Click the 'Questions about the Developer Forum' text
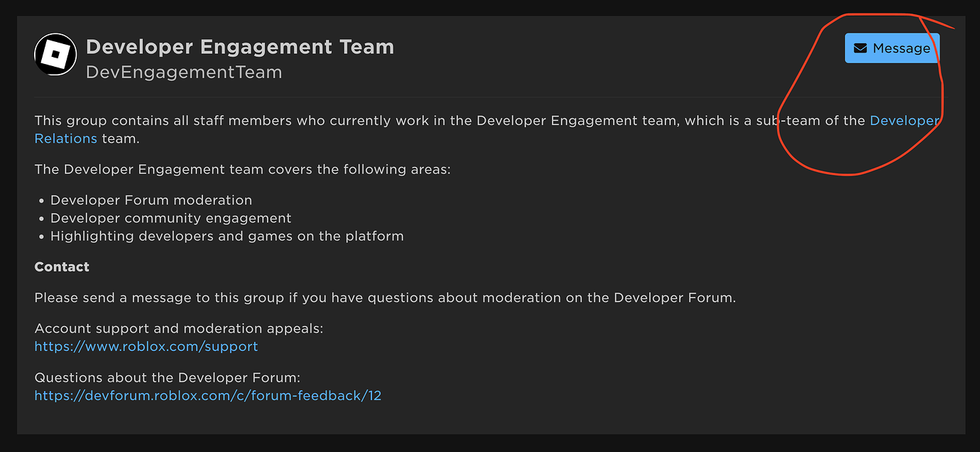 point(168,378)
